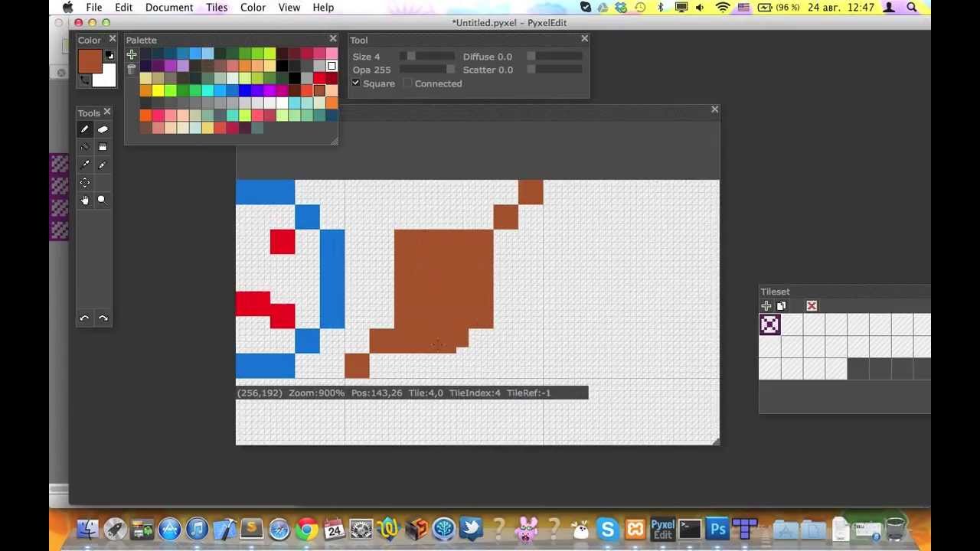Open the Tiles menu

point(217,7)
